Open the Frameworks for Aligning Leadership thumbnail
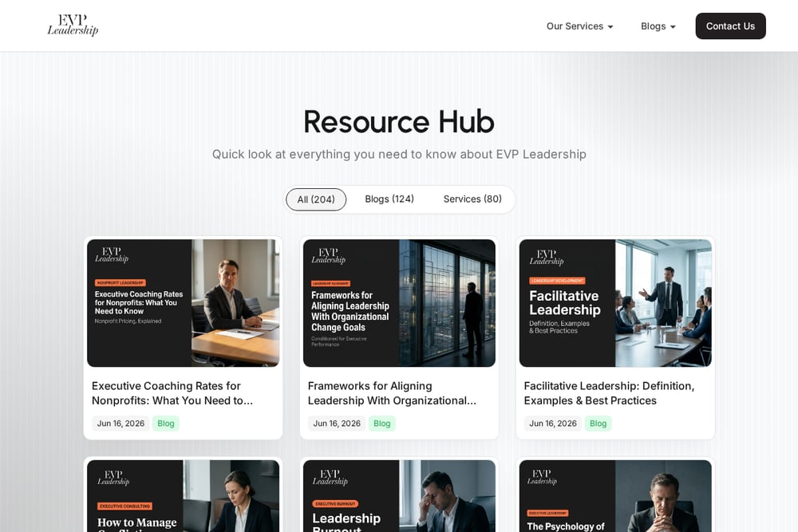 pyautogui.click(x=399, y=303)
